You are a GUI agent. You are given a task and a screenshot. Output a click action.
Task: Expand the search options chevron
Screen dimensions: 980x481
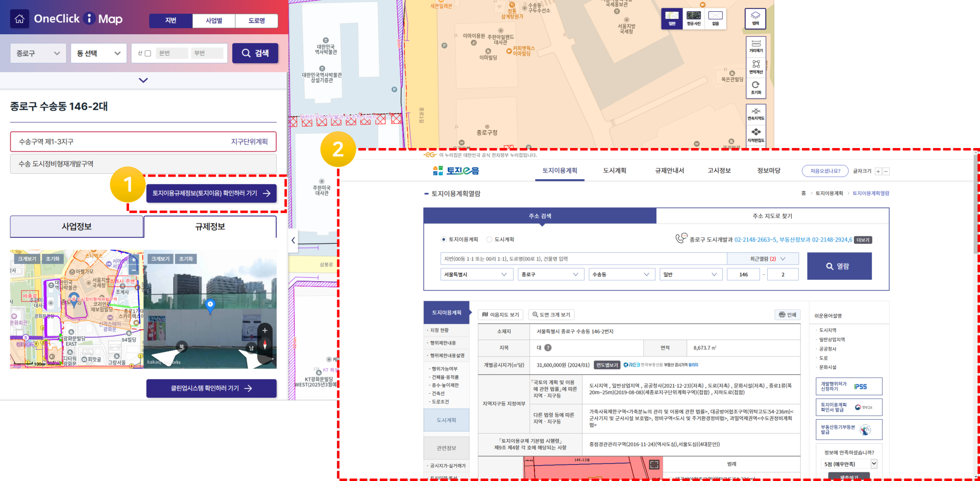click(x=143, y=80)
